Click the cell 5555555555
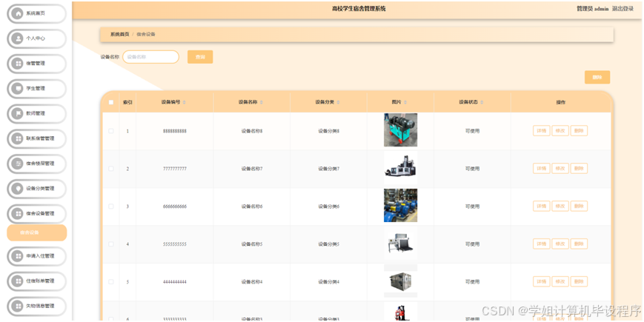The image size is (644, 322). [175, 244]
